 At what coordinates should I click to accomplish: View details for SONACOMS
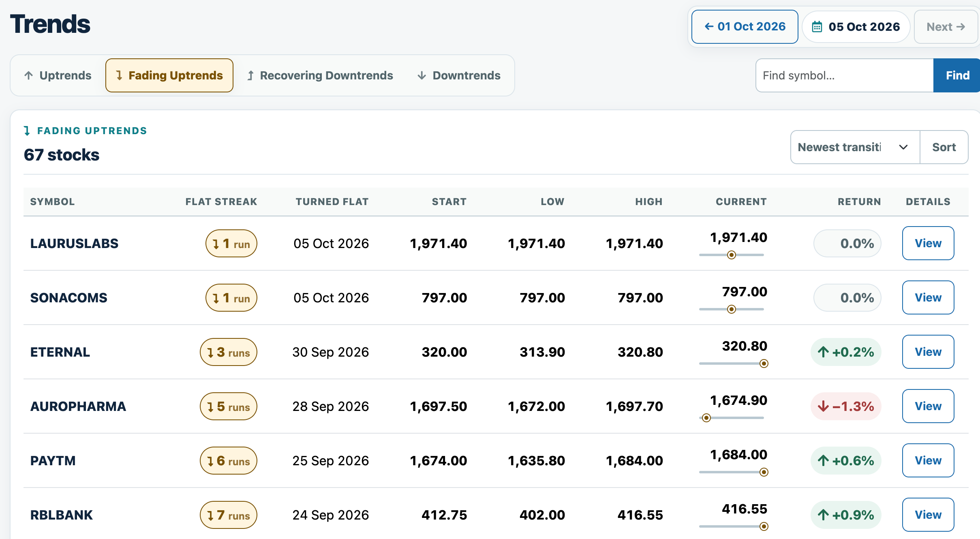click(x=928, y=297)
